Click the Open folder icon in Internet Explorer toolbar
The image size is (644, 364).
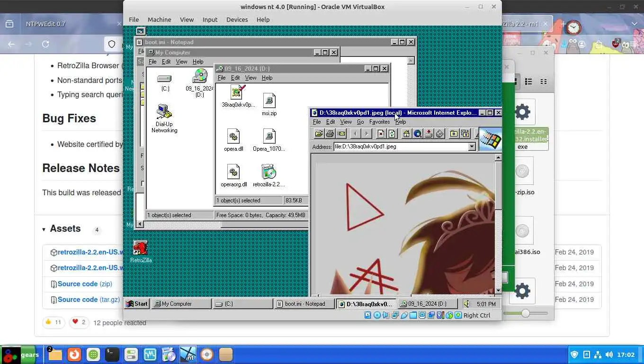(319, 134)
